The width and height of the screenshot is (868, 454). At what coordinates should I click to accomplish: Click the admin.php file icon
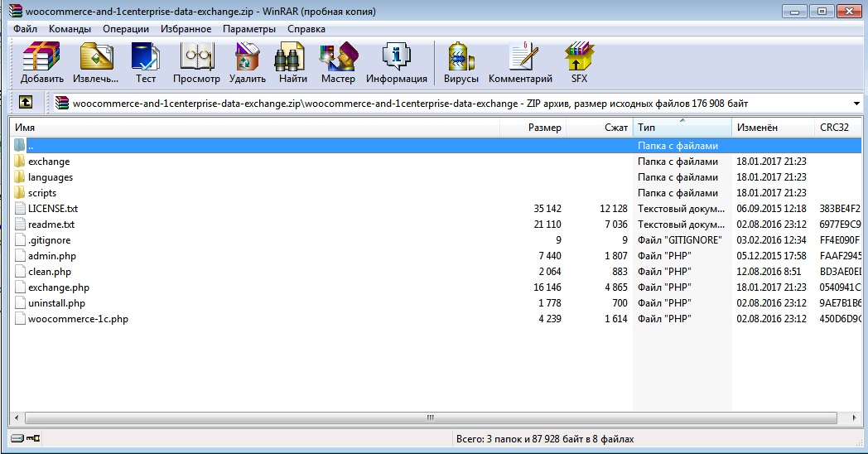20,255
